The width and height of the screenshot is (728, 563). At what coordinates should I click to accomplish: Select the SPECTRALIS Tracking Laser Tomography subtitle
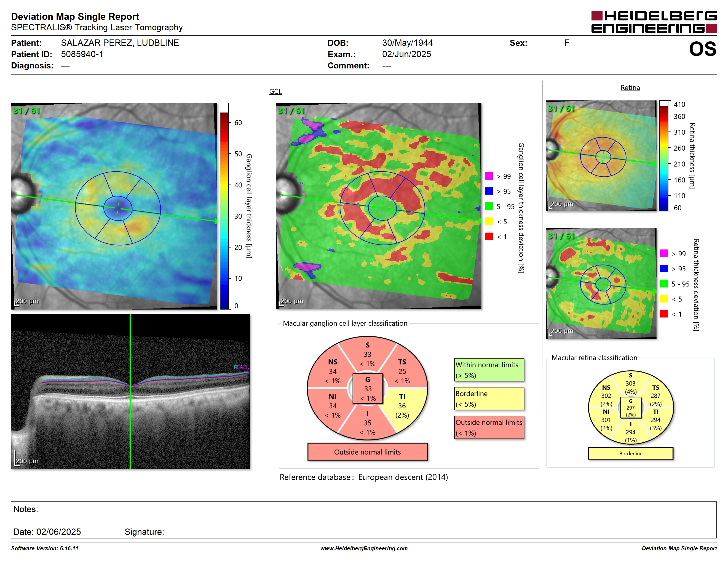click(x=97, y=27)
